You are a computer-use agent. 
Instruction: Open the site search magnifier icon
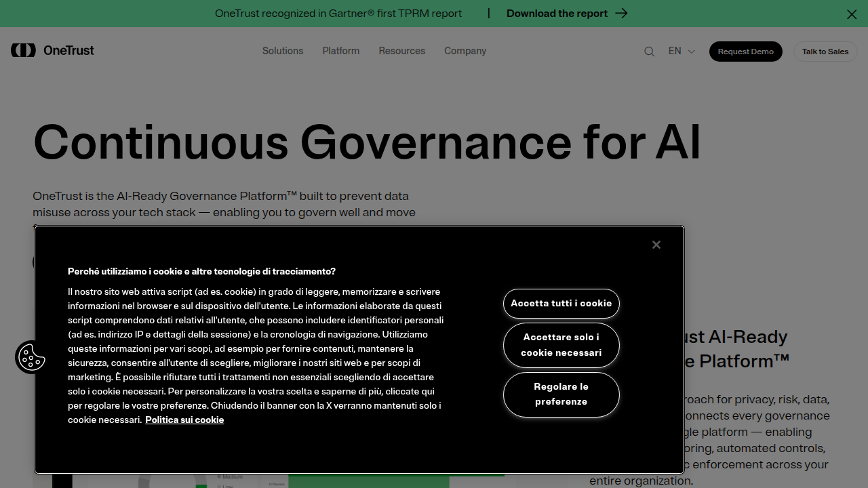click(x=649, y=52)
